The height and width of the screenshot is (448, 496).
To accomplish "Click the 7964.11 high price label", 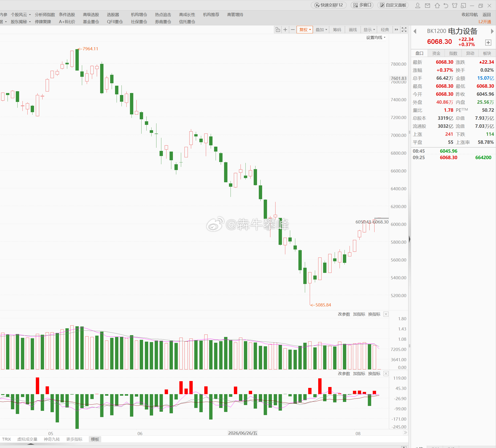I will 90,49.
